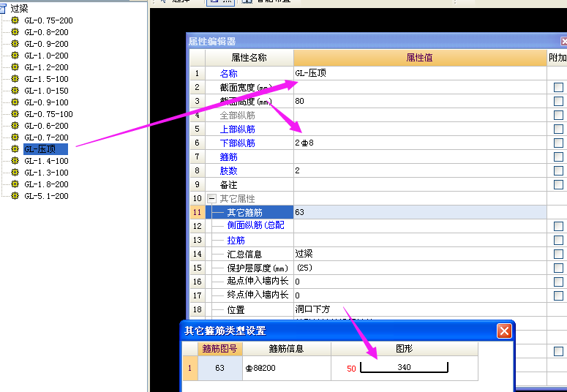Select GL-5.1-200 in the tree

point(46,196)
